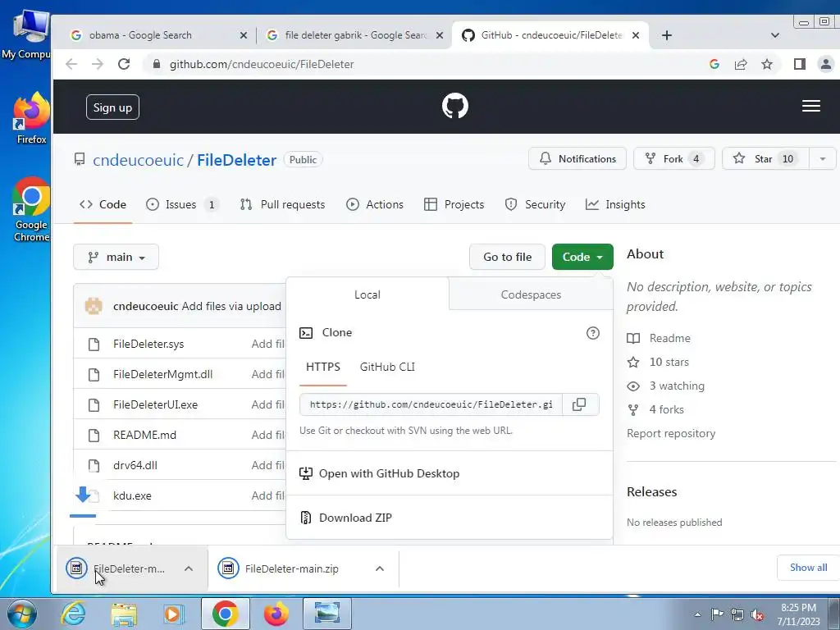Open a new browser tab
Screen dimensions: 840x630
click(666, 35)
